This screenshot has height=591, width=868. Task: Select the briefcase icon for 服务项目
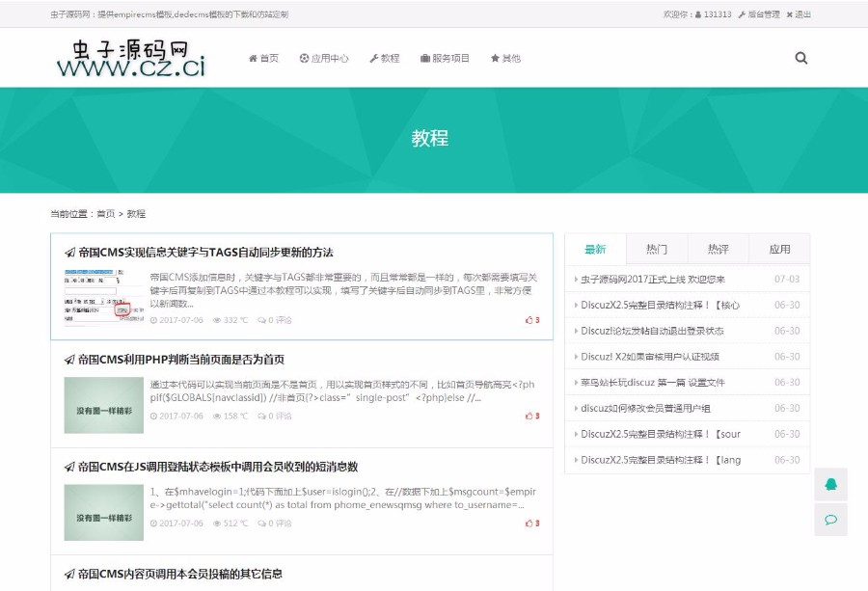(424, 58)
